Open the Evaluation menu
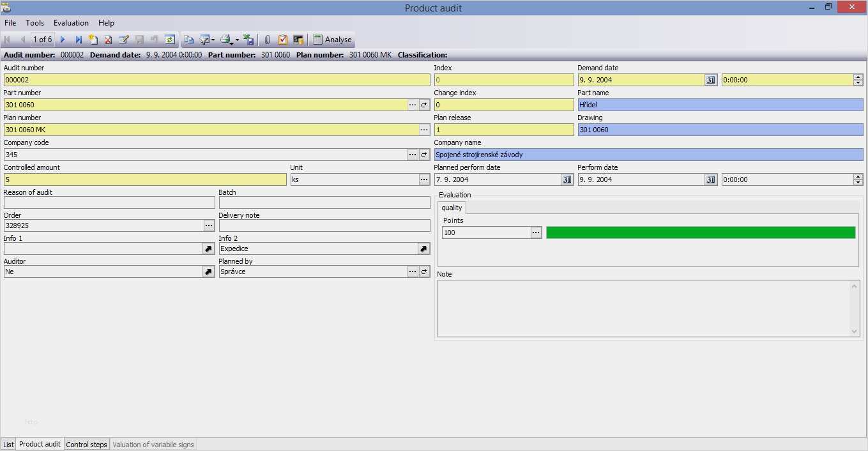The width and height of the screenshot is (868, 451). pyautogui.click(x=71, y=23)
